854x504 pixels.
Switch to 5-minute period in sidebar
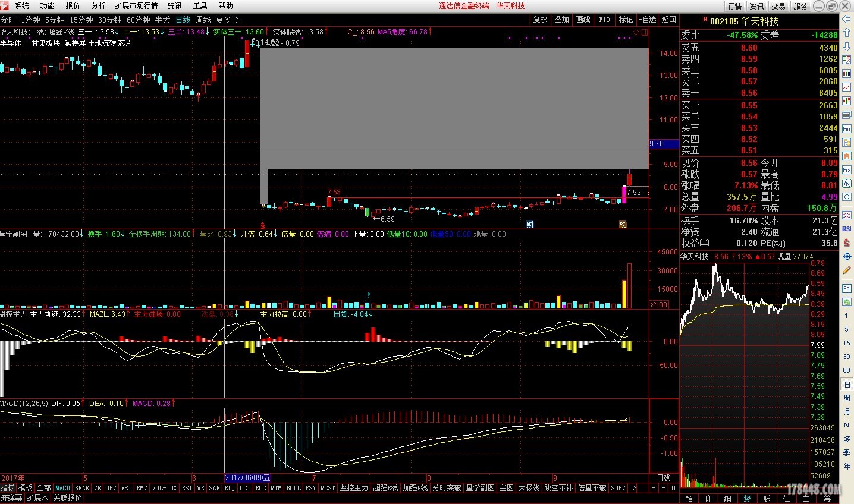click(x=846, y=329)
